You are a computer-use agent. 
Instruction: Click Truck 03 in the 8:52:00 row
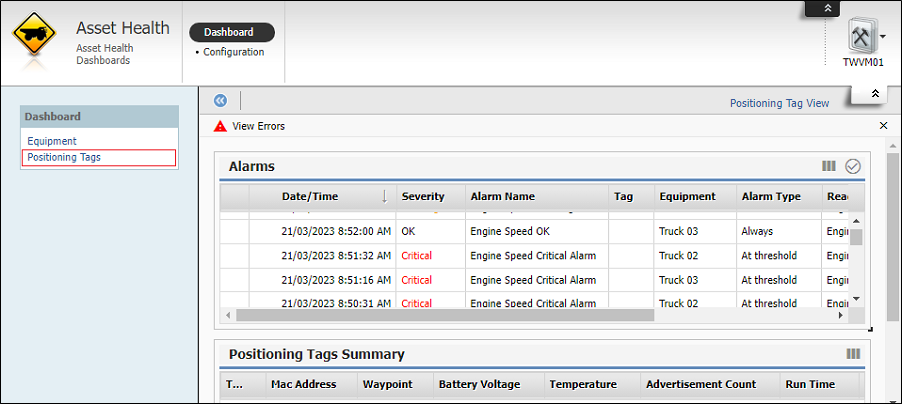[679, 231]
